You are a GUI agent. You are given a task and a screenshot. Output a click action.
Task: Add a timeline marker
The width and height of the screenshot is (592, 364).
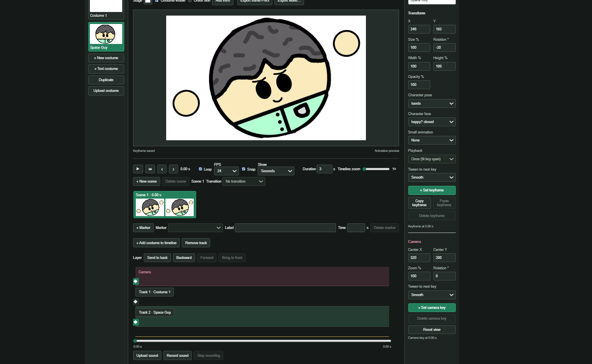point(143,228)
